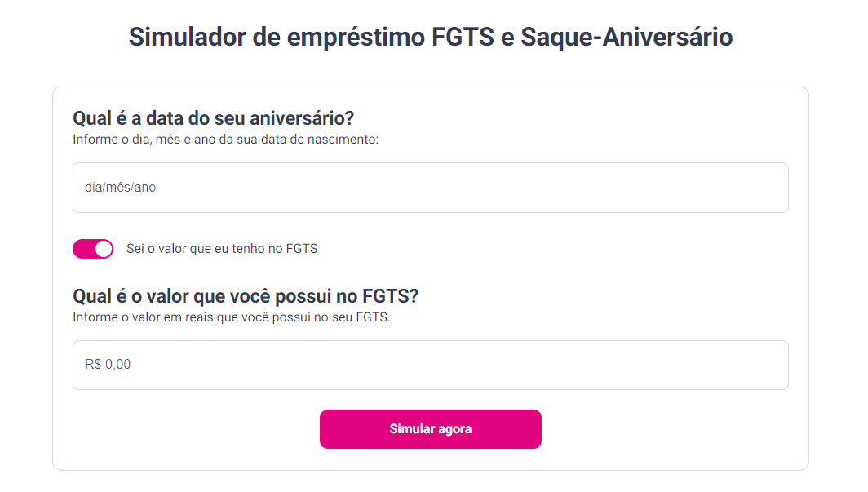Click the white knob of the pink toggle

click(104, 249)
